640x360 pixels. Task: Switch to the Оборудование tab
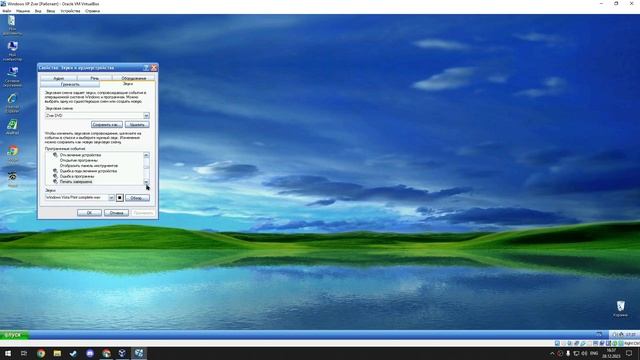pos(133,78)
